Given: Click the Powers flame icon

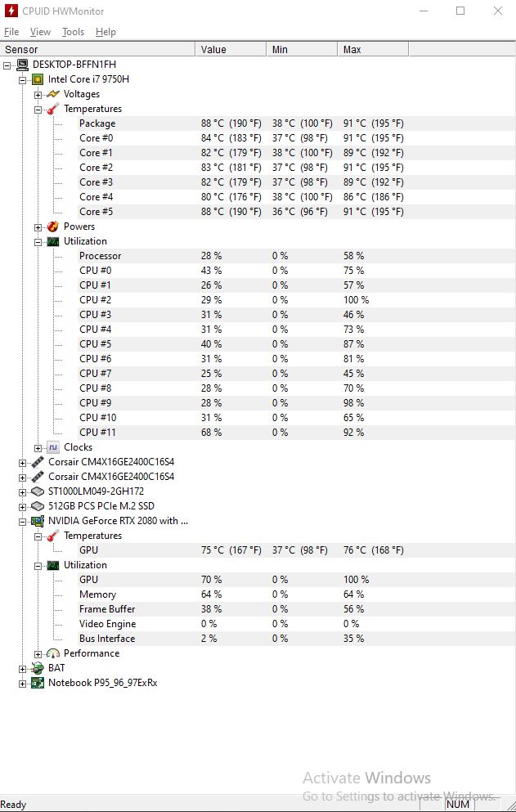Looking at the screenshot, I should [53, 227].
